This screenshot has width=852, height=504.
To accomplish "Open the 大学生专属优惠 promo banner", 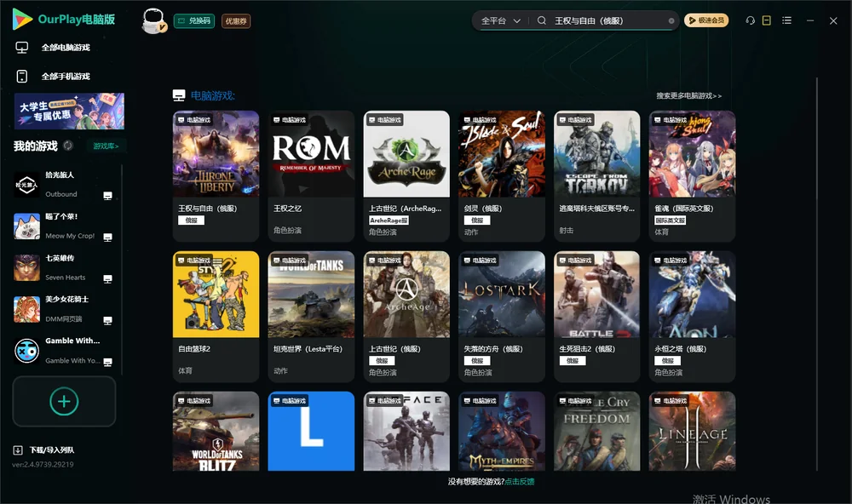I will click(x=69, y=112).
